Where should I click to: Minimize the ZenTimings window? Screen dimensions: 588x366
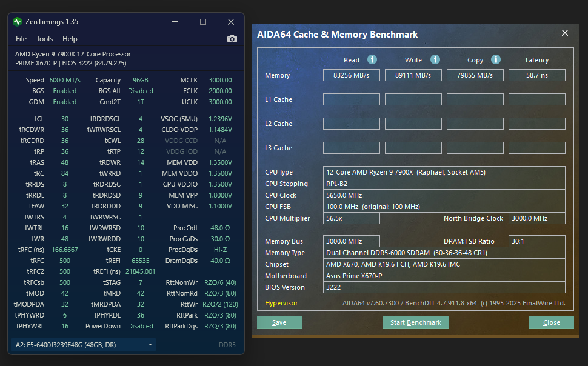(175, 22)
